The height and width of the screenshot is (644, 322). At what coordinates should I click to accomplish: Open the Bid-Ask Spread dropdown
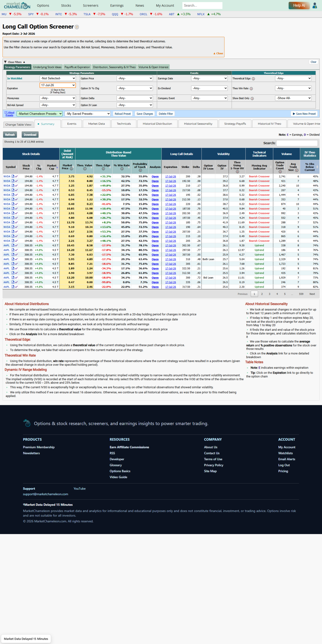(58, 105)
